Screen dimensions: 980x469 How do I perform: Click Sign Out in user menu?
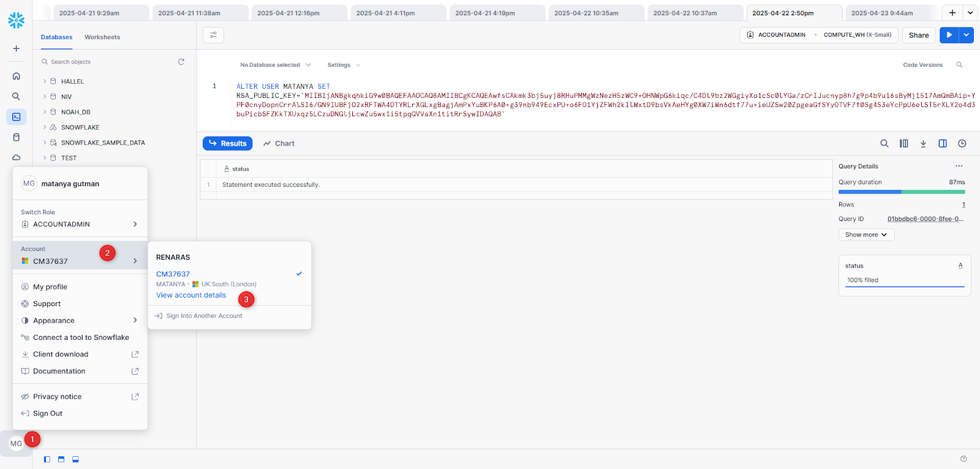[x=80, y=413]
